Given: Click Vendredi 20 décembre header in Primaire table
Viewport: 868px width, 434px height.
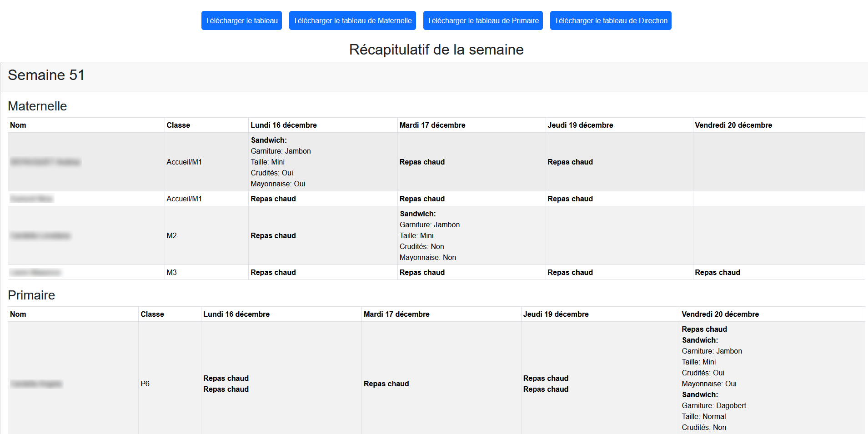Looking at the screenshot, I should pos(720,314).
